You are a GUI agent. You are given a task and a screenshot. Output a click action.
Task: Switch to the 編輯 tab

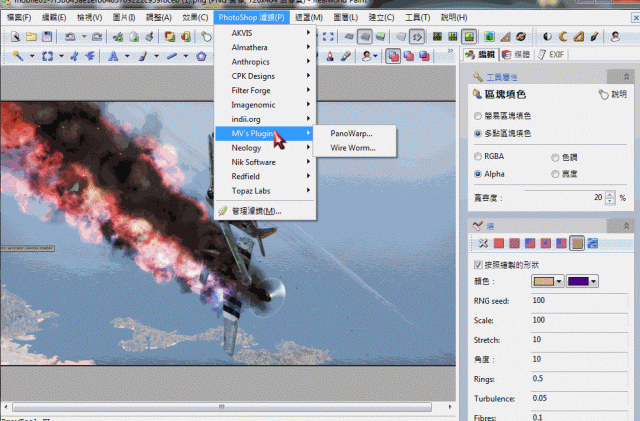click(x=481, y=54)
